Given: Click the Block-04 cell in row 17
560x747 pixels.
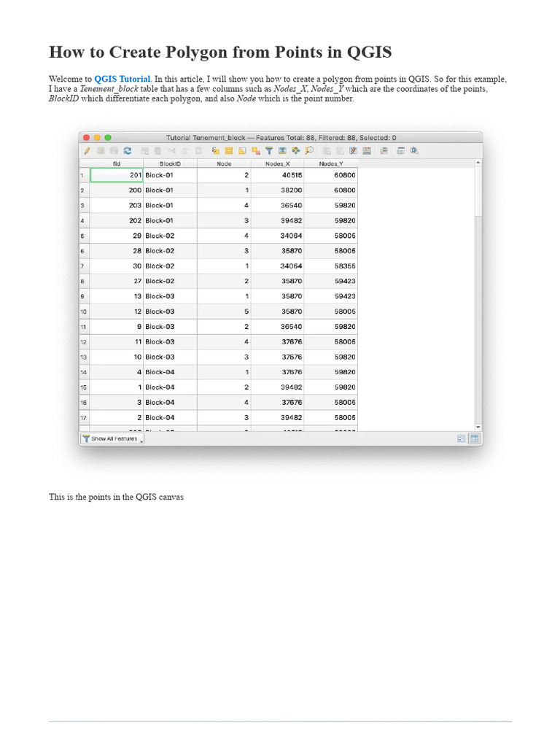Looking at the screenshot, I should click(x=170, y=418).
